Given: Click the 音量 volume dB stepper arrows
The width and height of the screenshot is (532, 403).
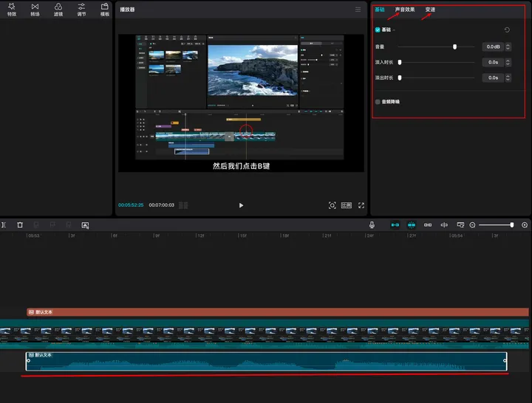Looking at the screenshot, I should coord(508,46).
